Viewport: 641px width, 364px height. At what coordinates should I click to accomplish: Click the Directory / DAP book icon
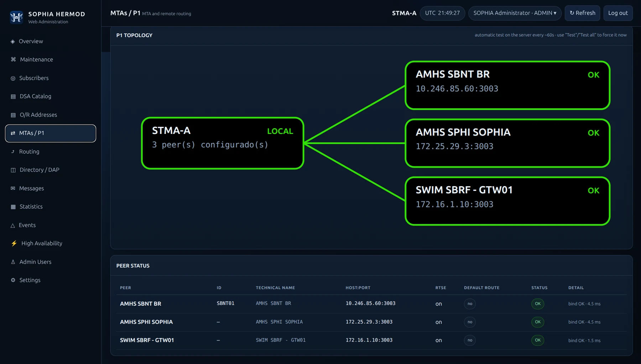[x=13, y=170]
